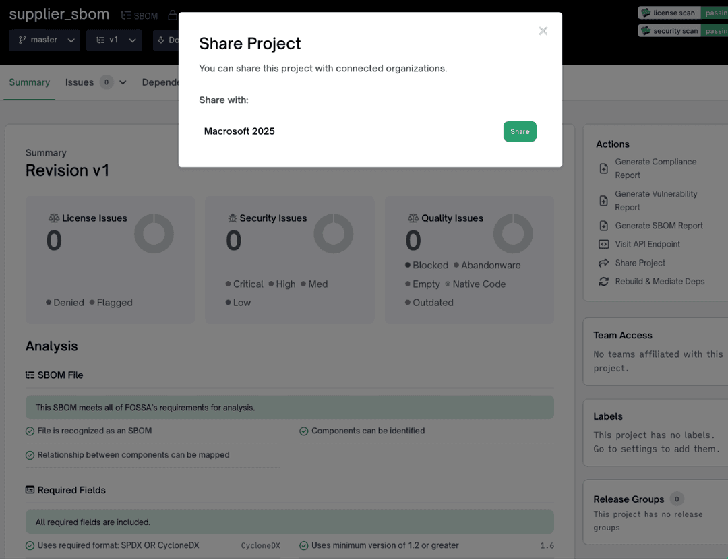The width and height of the screenshot is (728, 560).
Task: Expand the Issues tab chevron
Action: click(x=123, y=82)
